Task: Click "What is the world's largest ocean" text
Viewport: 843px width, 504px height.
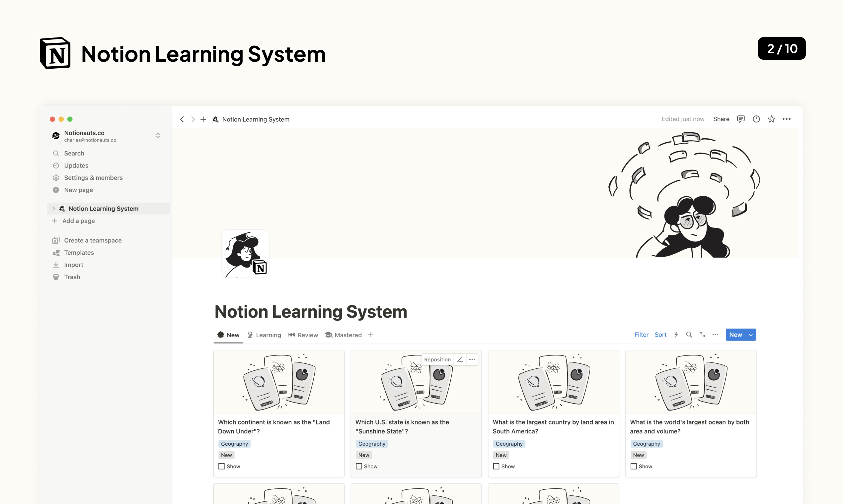Action: pos(689,426)
